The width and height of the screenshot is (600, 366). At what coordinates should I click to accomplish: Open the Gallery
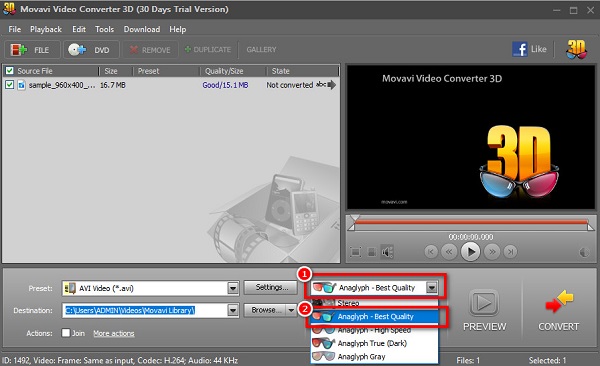[261, 50]
